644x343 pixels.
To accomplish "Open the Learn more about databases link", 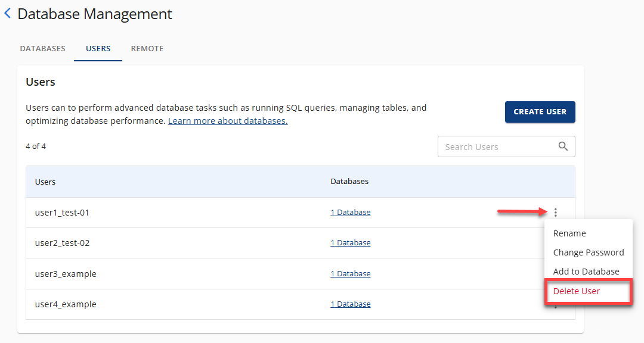I will pyautogui.click(x=227, y=120).
